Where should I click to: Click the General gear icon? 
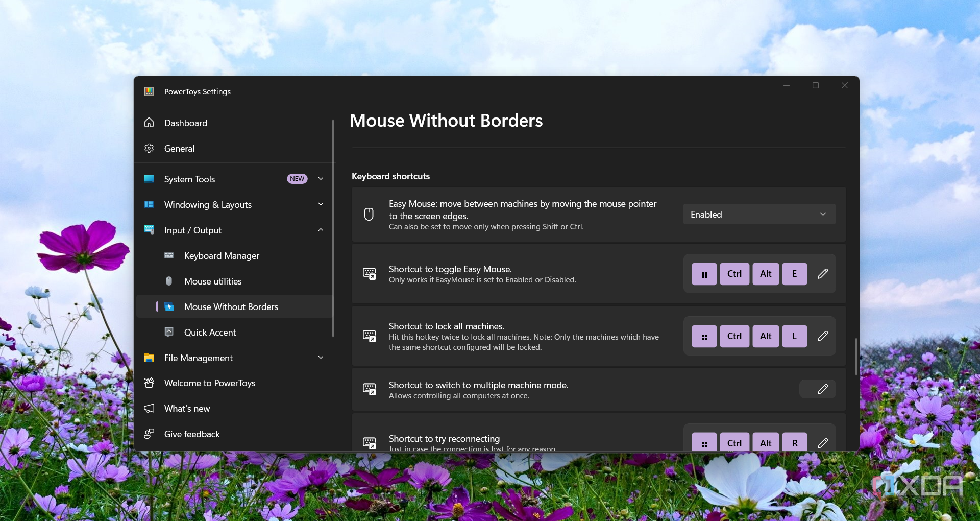[149, 148]
